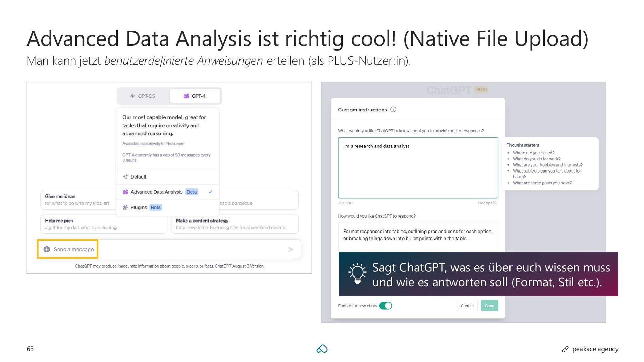Choose the Default model mode
Screen dimensions: 644x362
coord(138,177)
